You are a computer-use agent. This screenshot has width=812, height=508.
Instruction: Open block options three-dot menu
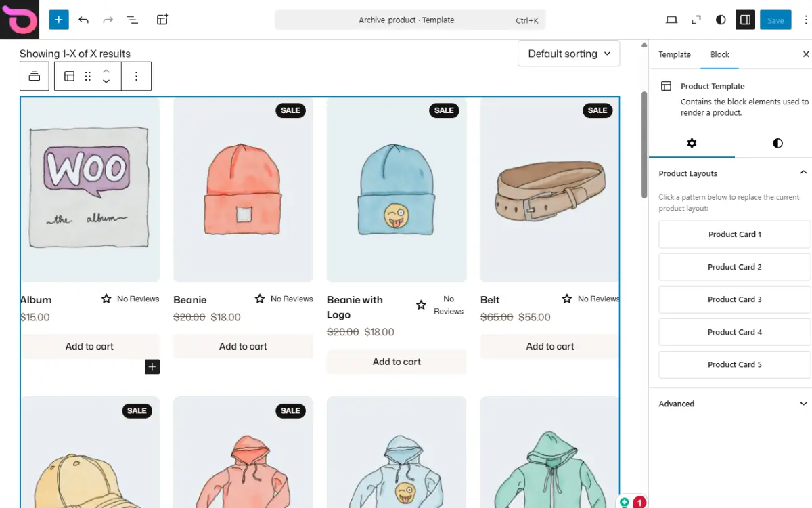[x=136, y=77]
